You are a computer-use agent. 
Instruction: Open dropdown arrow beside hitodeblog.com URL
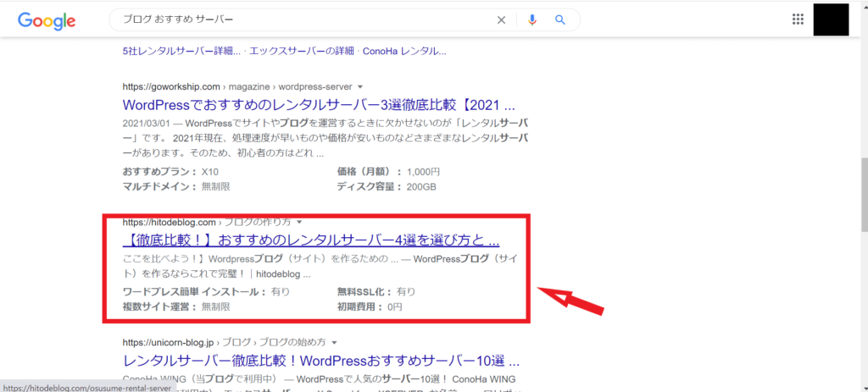(299, 223)
